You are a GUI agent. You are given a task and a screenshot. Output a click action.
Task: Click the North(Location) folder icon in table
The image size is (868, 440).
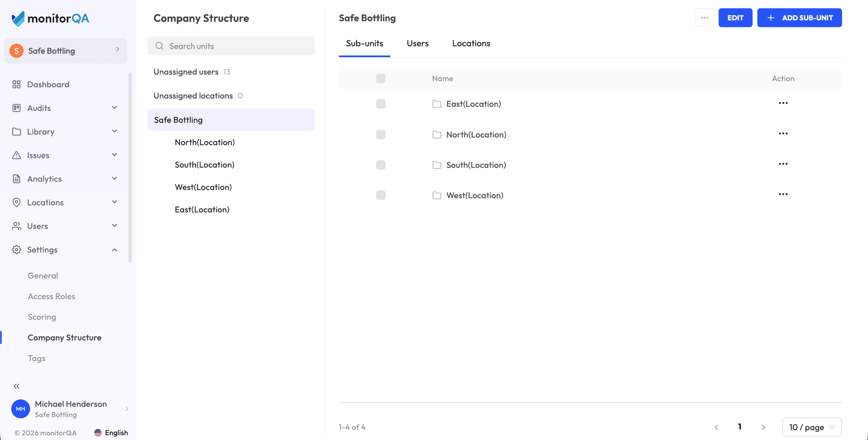437,135
